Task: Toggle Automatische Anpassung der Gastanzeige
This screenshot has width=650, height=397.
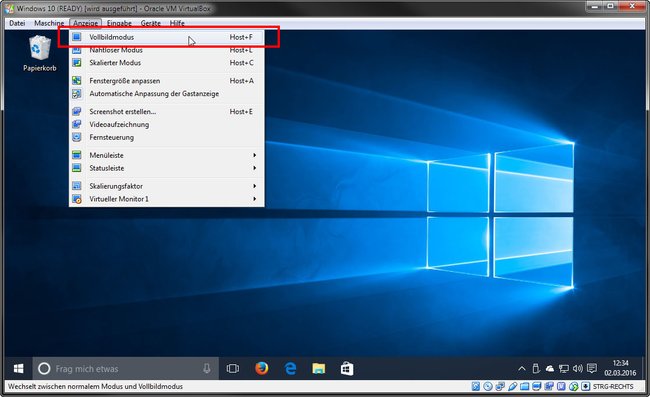Action: [x=166, y=94]
